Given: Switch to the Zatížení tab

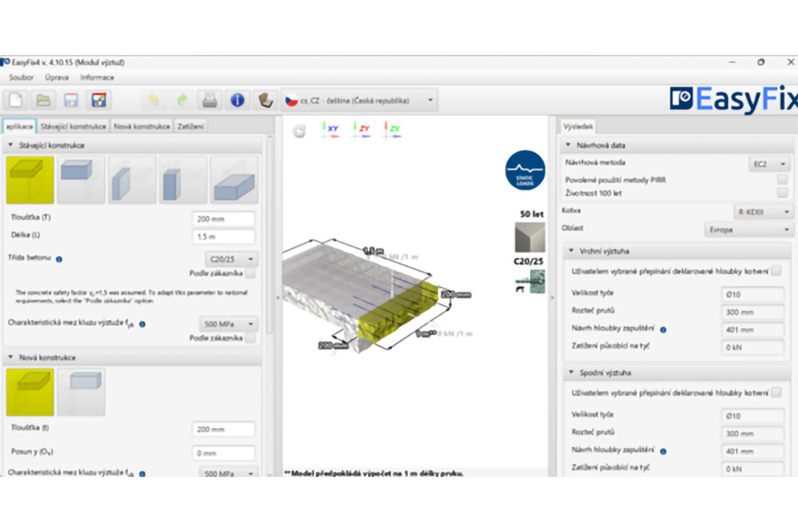Looking at the screenshot, I should pos(191,126).
